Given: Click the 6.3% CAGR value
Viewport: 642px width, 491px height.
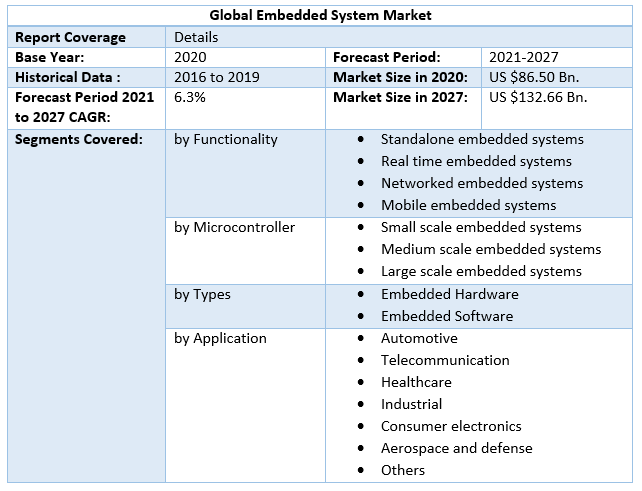Looking at the screenshot, I should (x=190, y=97).
